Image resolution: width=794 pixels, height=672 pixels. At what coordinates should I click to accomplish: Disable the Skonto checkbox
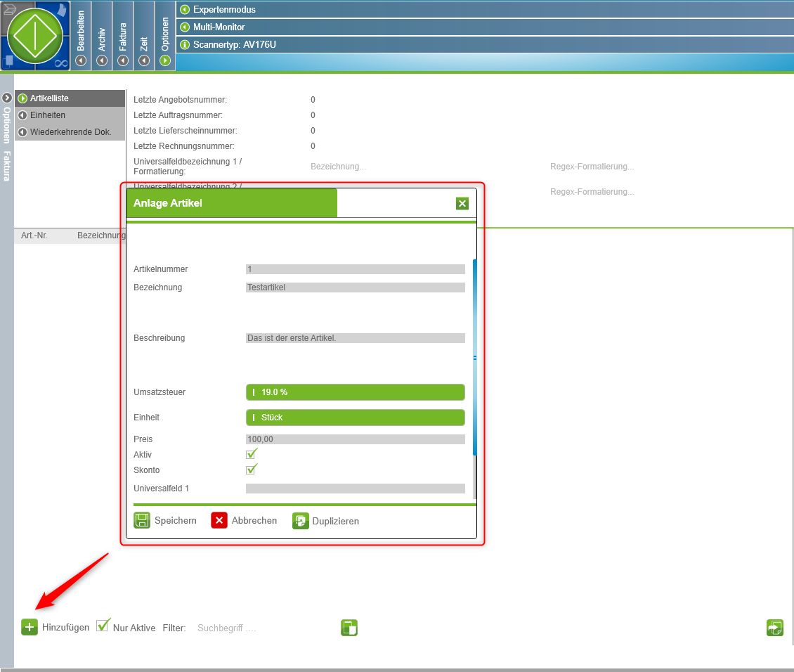pos(252,470)
